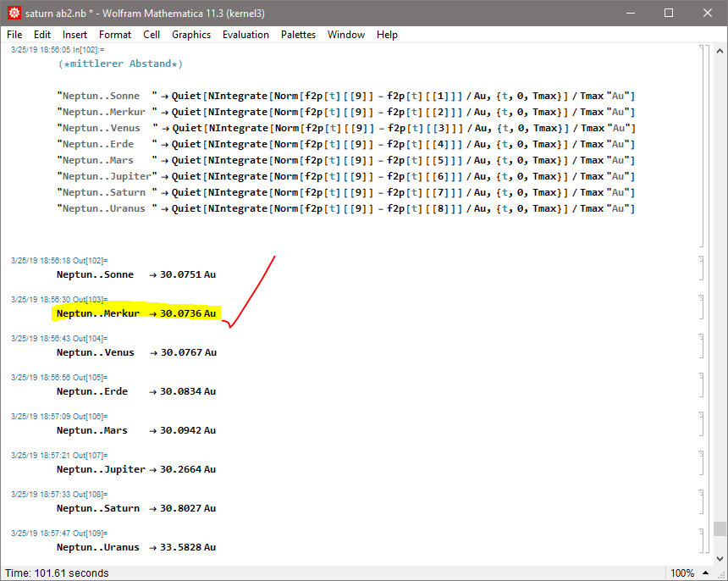The width and height of the screenshot is (728, 581).
Task: Maximize the Mathematica window
Action: pos(669,13)
